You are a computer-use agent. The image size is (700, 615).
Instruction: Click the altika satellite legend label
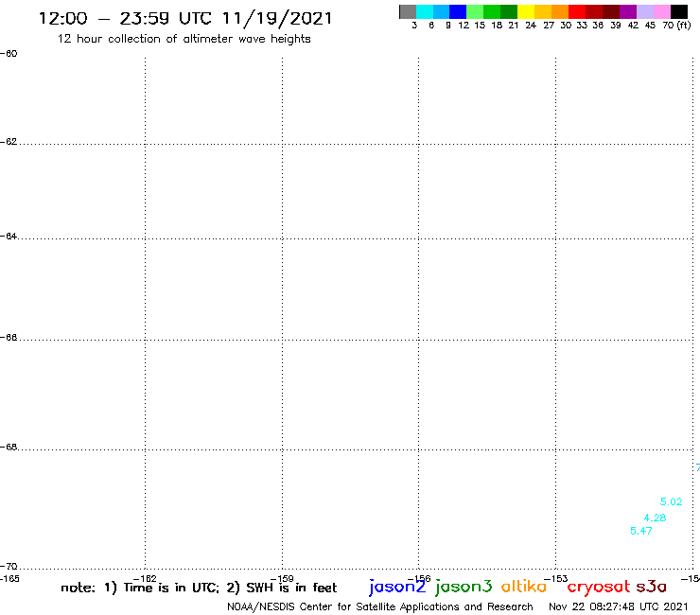524,587
